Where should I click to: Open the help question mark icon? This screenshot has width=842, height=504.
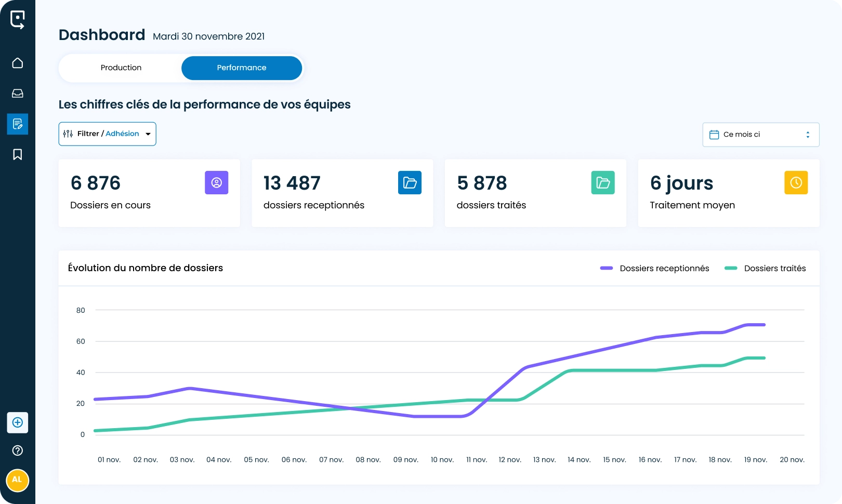coord(18,450)
